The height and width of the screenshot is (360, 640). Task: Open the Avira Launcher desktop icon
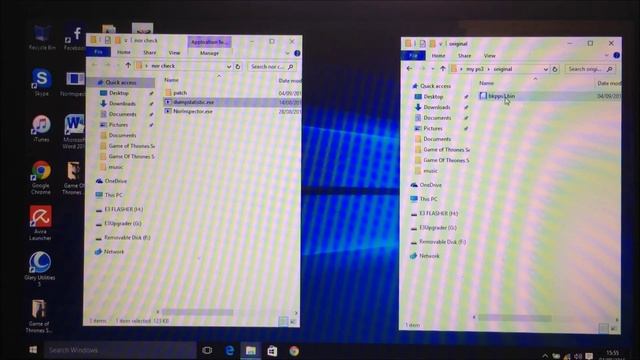pos(40,223)
